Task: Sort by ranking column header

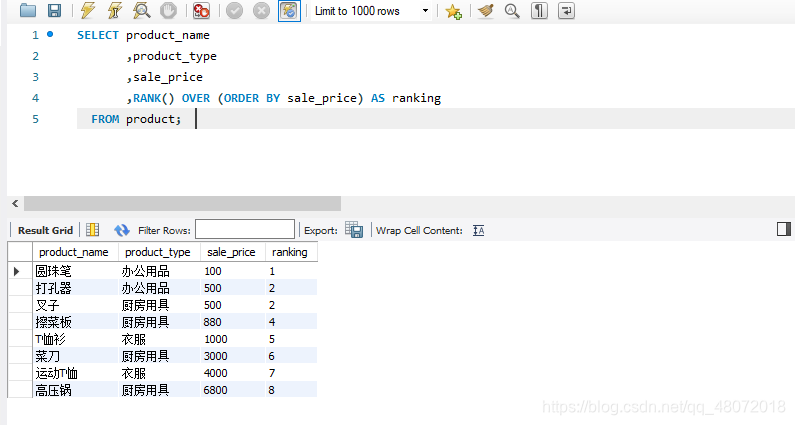Action: tap(290, 252)
